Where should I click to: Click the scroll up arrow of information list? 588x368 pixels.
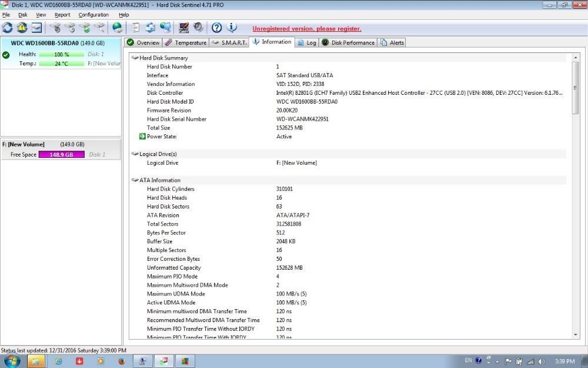576,58
